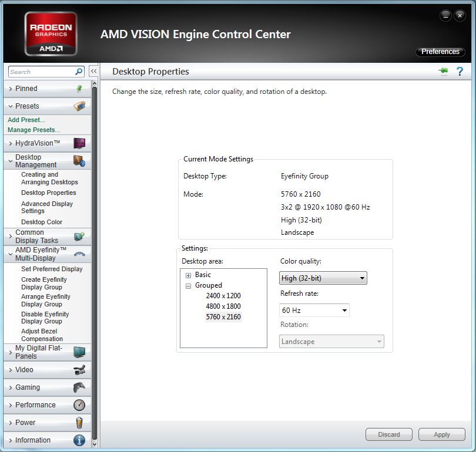476x452 pixels.
Task: Open Creating and Arranging Desktops page
Action: click(49, 178)
